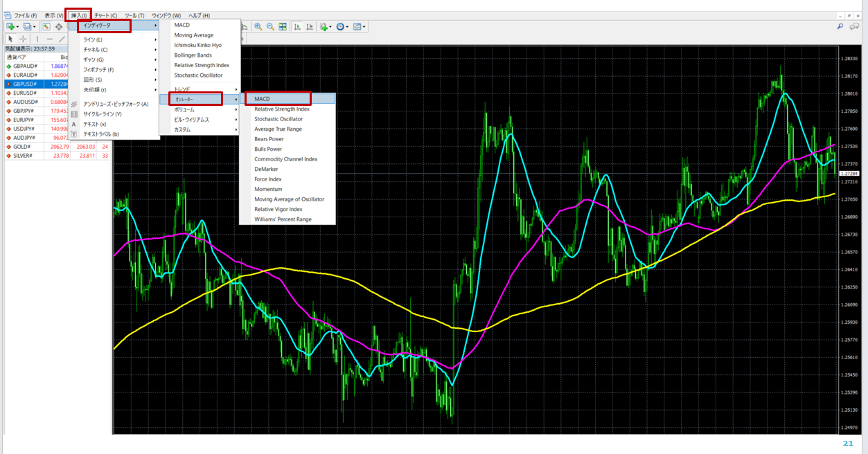
Task: Pick Bollinger Bands from indicator list
Action: pyautogui.click(x=193, y=55)
